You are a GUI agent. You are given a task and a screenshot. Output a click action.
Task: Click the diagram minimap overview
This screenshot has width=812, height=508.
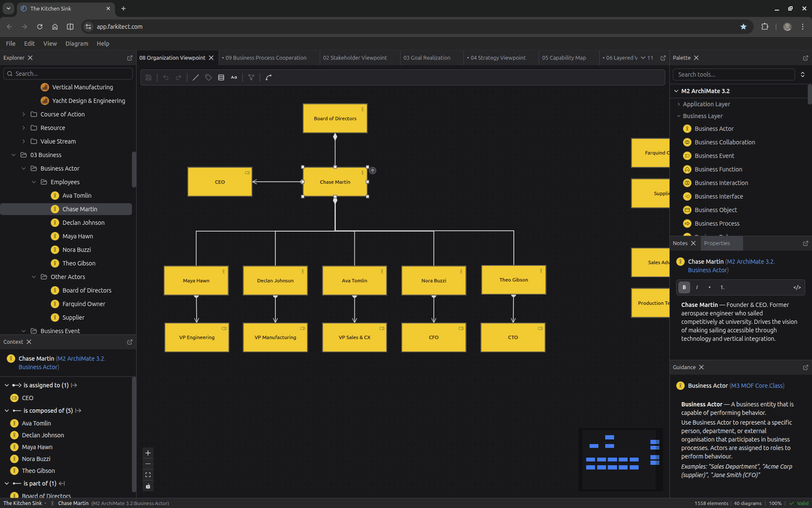620,460
